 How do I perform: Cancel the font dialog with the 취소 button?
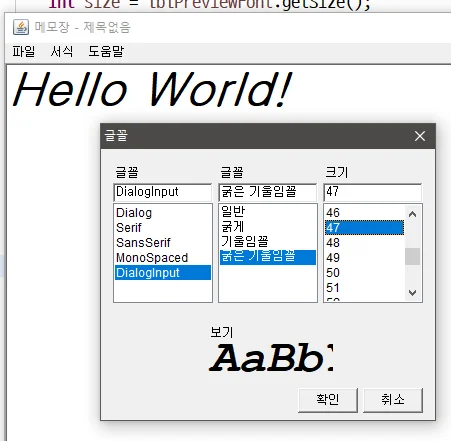click(393, 400)
